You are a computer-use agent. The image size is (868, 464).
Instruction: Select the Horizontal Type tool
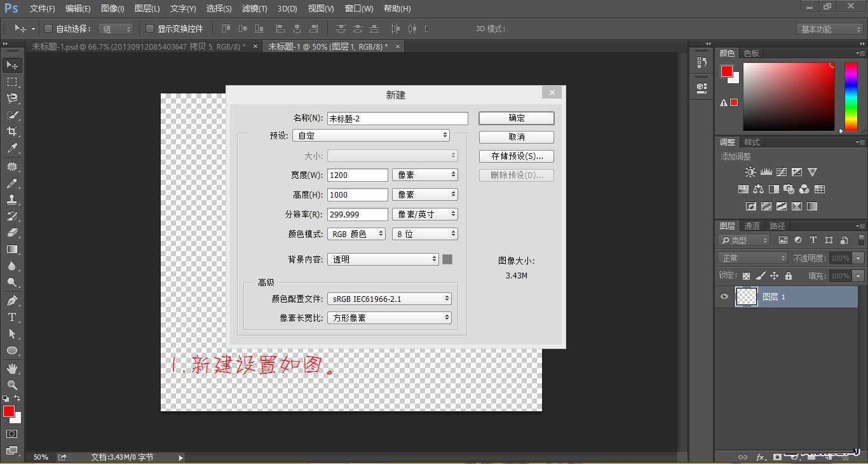click(13, 317)
